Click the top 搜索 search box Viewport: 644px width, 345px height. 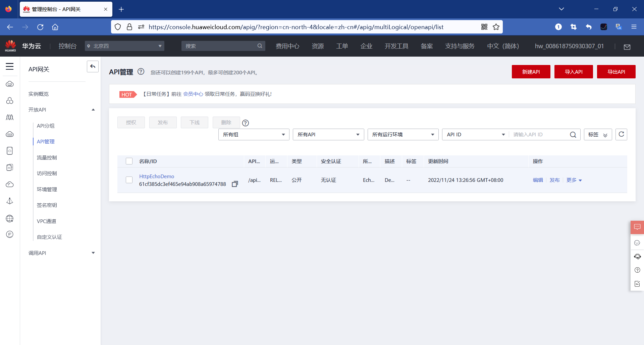pyautogui.click(x=223, y=46)
